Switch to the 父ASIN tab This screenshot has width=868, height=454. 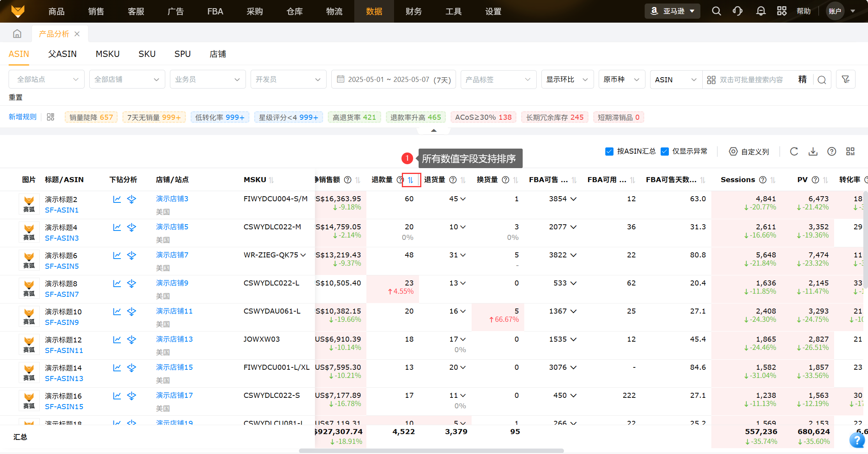pyautogui.click(x=62, y=54)
